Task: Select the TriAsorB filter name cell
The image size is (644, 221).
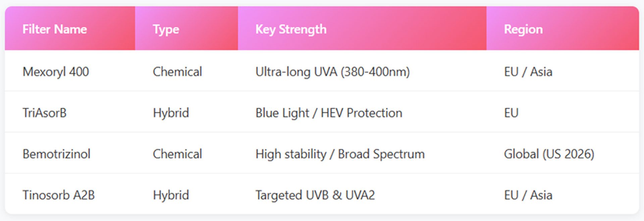Action: tap(45, 113)
